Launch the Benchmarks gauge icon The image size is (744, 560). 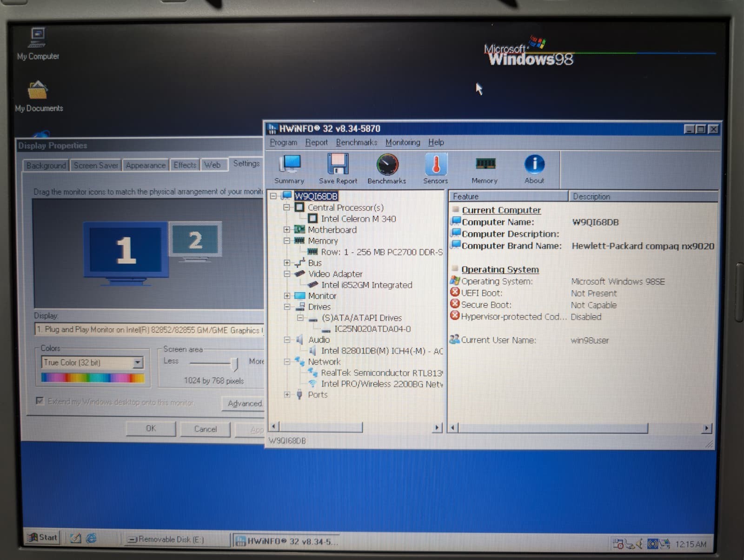tap(387, 169)
